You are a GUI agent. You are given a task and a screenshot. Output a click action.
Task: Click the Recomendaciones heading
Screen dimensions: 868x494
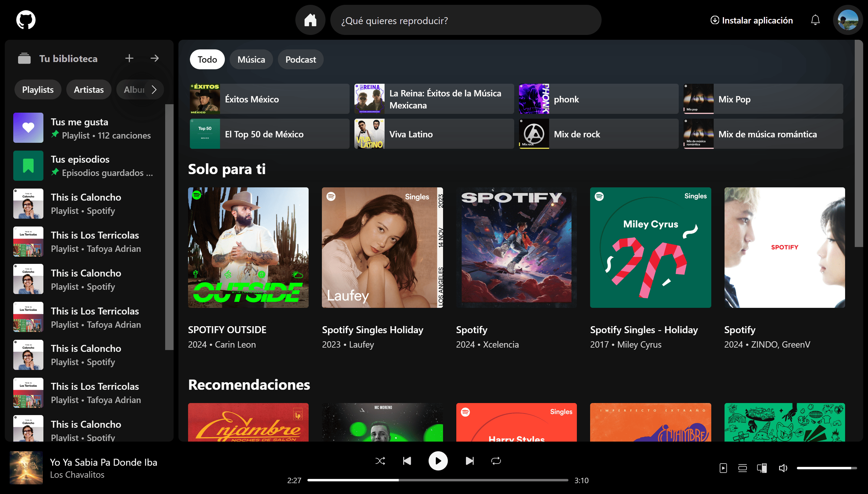[x=249, y=384]
